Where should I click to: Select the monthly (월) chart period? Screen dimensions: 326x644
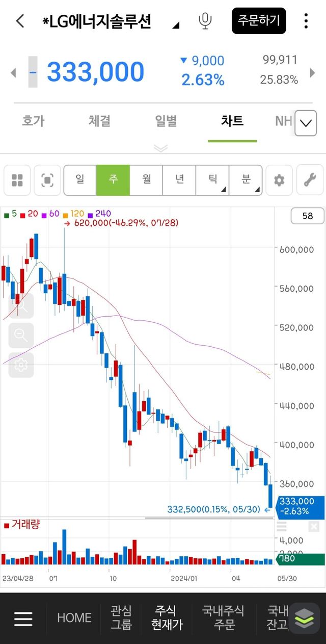[146, 180]
